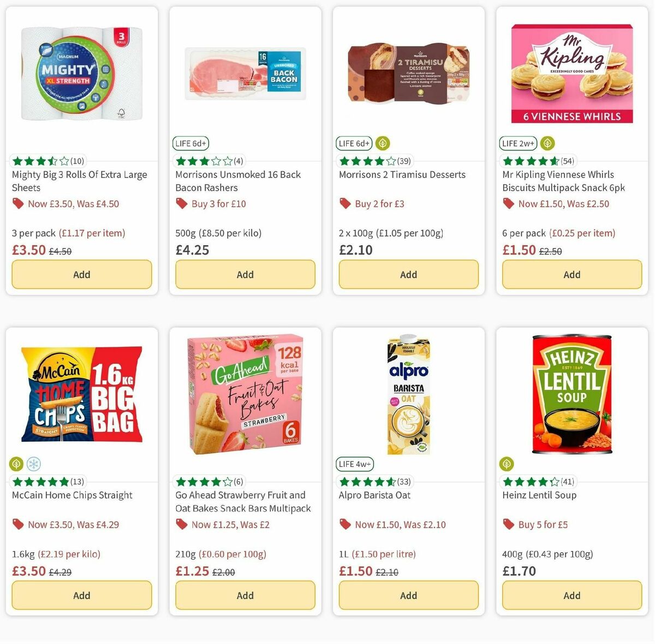Click the leaf icon beside the Tiramisu LIFE badge
The height and width of the screenshot is (644, 655).
click(x=382, y=143)
